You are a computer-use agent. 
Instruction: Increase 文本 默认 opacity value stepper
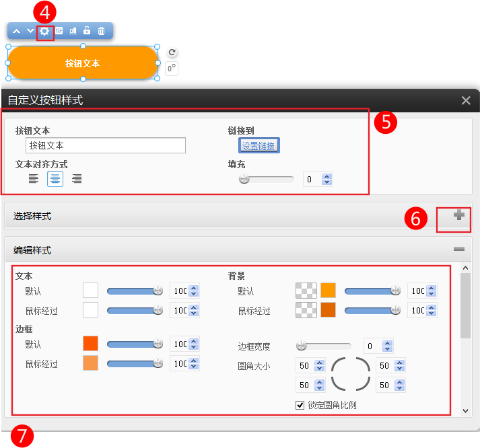click(x=194, y=288)
